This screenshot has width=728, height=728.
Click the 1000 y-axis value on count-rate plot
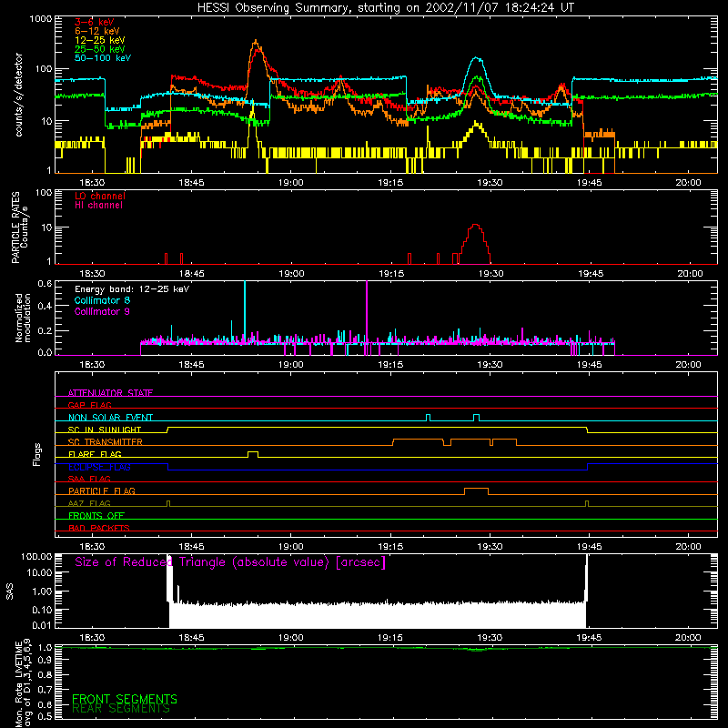click(x=41, y=19)
